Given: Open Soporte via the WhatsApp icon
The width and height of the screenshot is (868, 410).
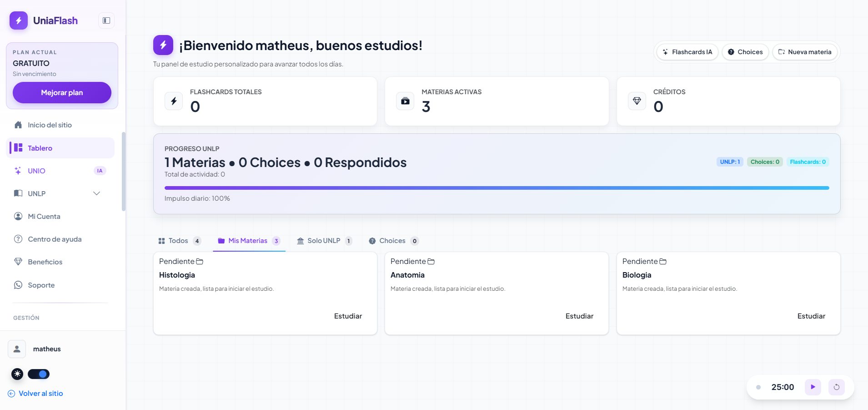Looking at the screenshot, I should click(18, 285).
